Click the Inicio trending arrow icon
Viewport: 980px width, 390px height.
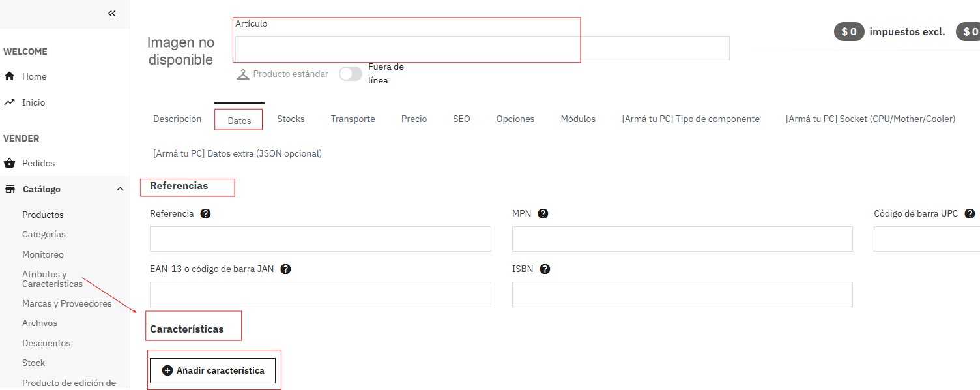[x=9, y=102]
